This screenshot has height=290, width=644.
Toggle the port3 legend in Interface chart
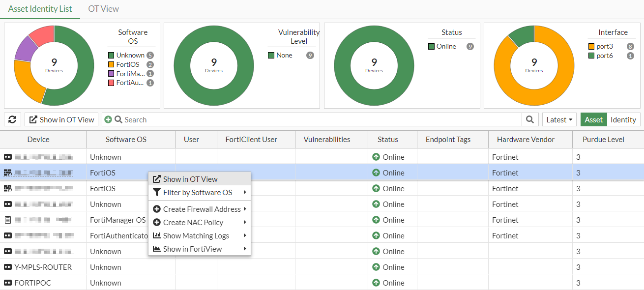point(601,46)
